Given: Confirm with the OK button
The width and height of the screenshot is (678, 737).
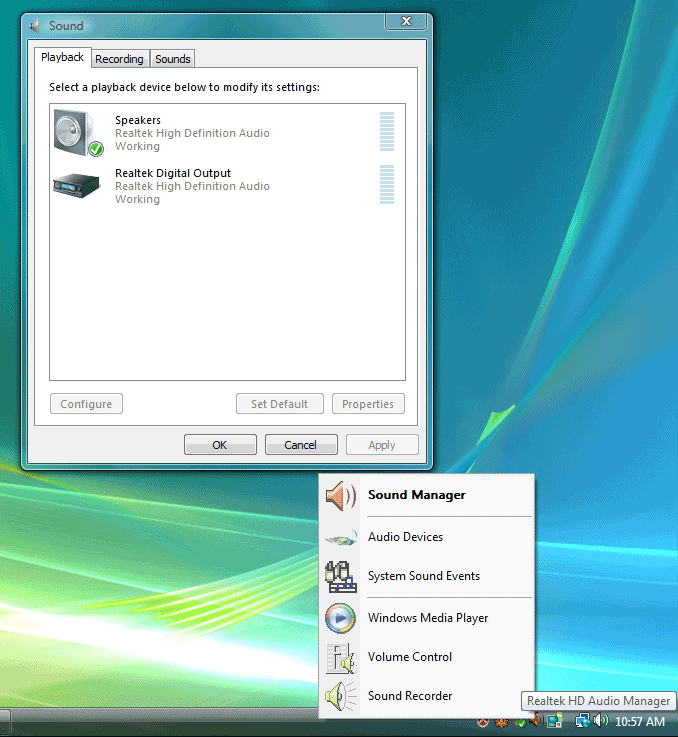Looking at the screenshot, I should click(220, 445).
